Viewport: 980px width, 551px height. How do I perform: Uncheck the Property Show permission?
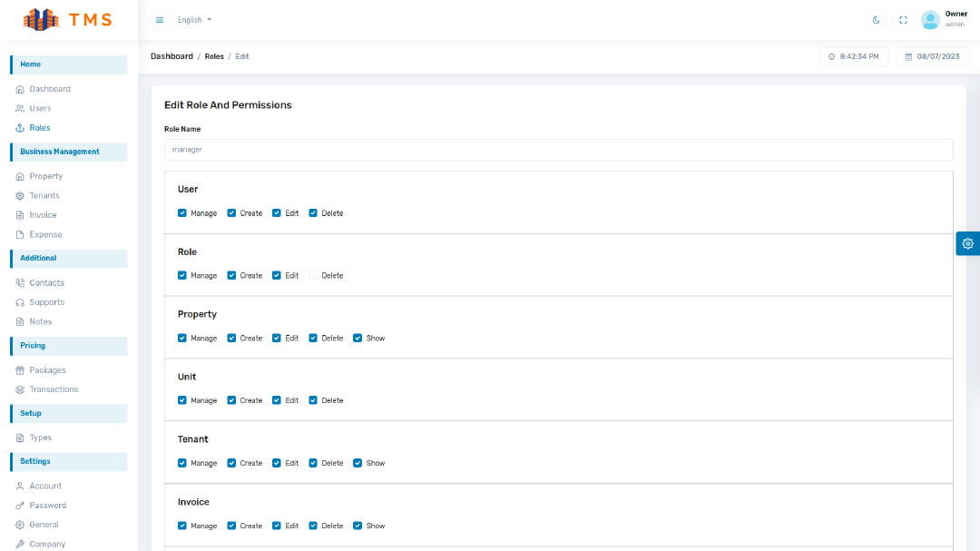pos(358,338)
